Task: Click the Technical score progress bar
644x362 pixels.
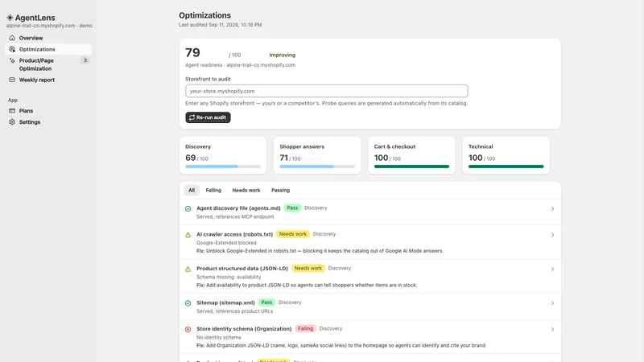Action: click(506, 167)
